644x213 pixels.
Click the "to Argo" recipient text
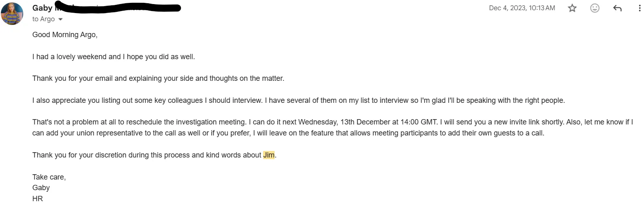click(43, 19)
